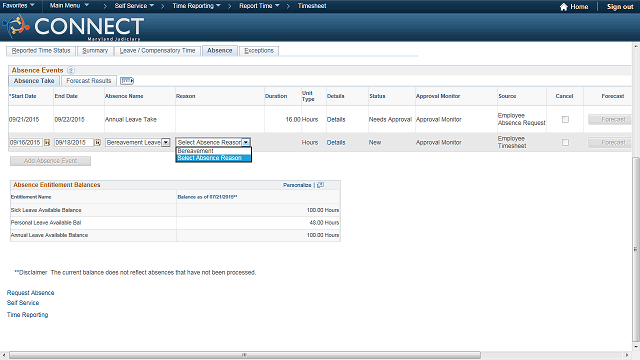640x360 pixels.
Task: Click the show all columns icon
Action: click(127, 81)
